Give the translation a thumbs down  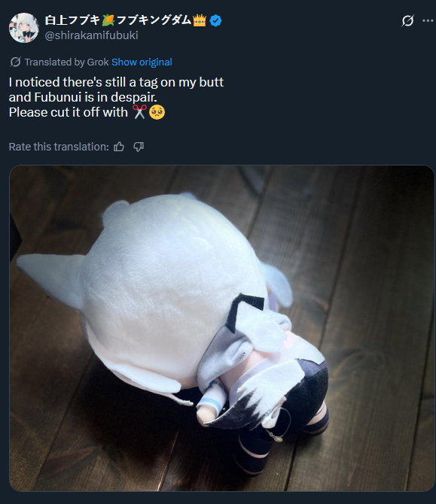coord(139,147)
